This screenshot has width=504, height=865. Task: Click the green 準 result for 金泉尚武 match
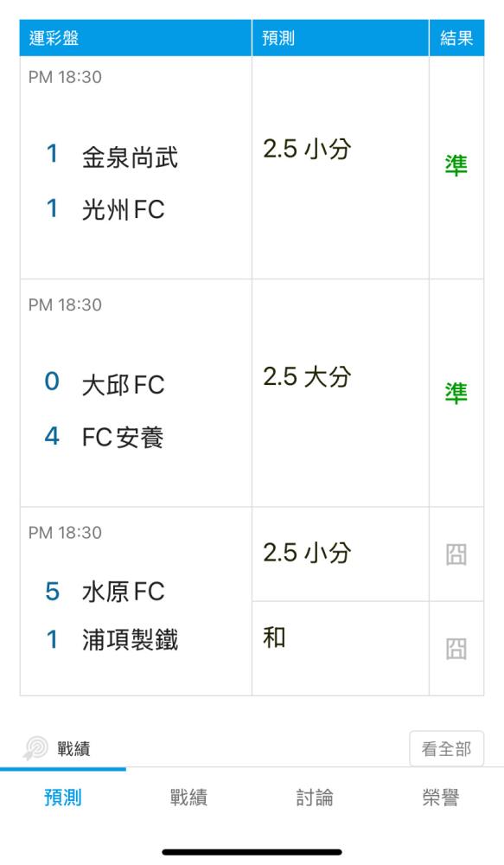456,165
